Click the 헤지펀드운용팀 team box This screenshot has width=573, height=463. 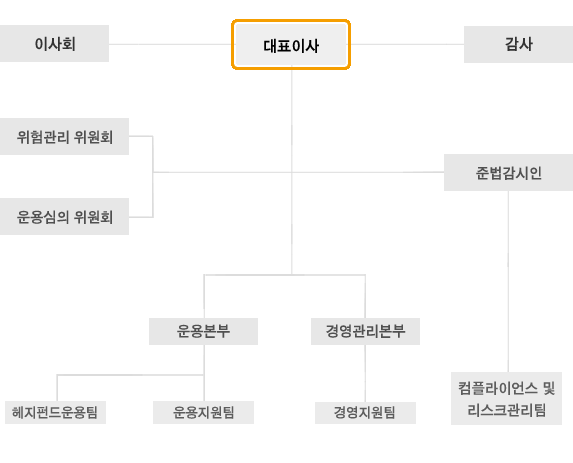pos(55,412)
